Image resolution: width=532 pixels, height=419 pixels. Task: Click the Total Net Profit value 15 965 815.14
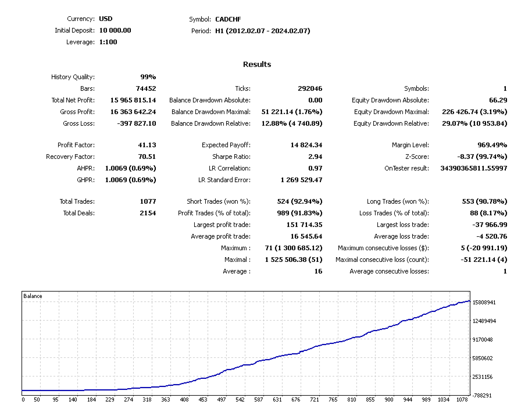(x=133, y=100)
